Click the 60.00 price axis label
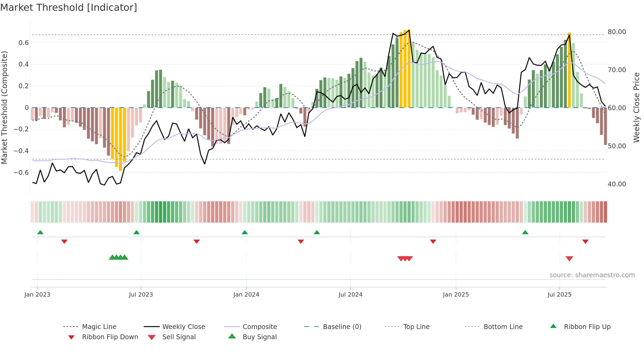 coord(617,108)
